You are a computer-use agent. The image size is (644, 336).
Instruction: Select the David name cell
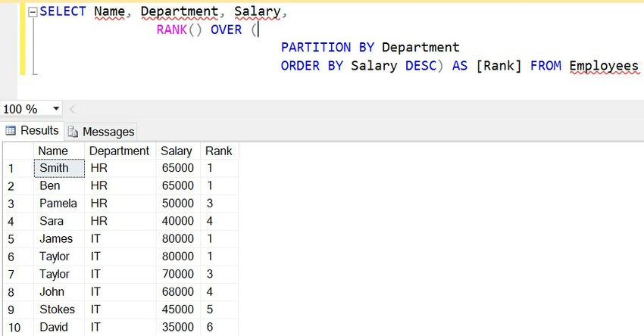[x=59, y=327]
